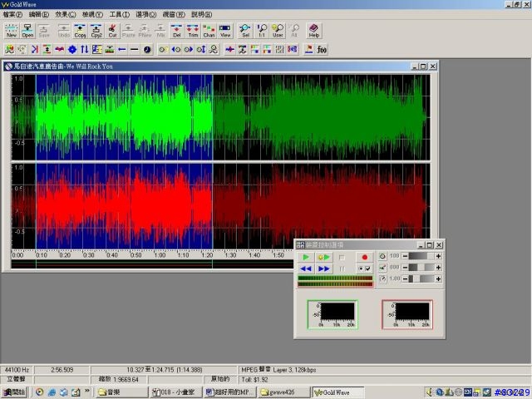Click the stop square in control panel
532x399 pixels.
342,258
